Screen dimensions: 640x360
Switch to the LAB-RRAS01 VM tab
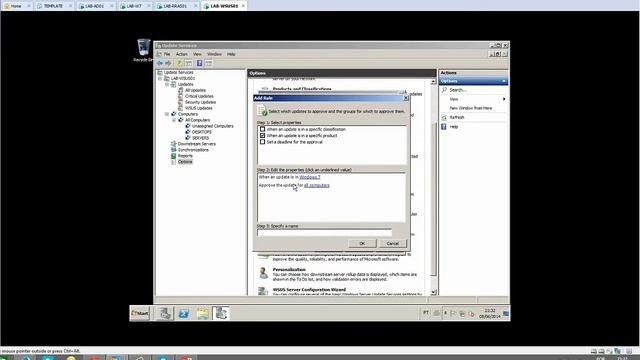tap(175, 6)
